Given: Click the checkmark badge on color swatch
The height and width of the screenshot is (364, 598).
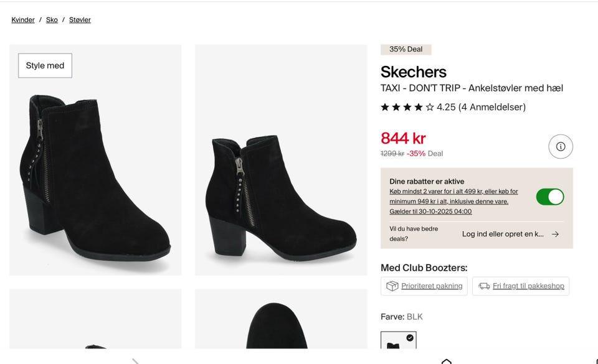Looking at the screenshot, I should tap(410, 338).
